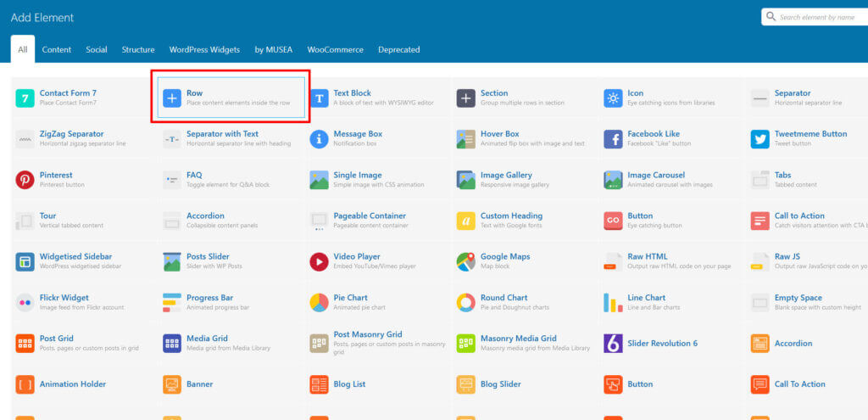Choose the Pageable Container element
The image size is (868, 420).
[x=378, y=221]
